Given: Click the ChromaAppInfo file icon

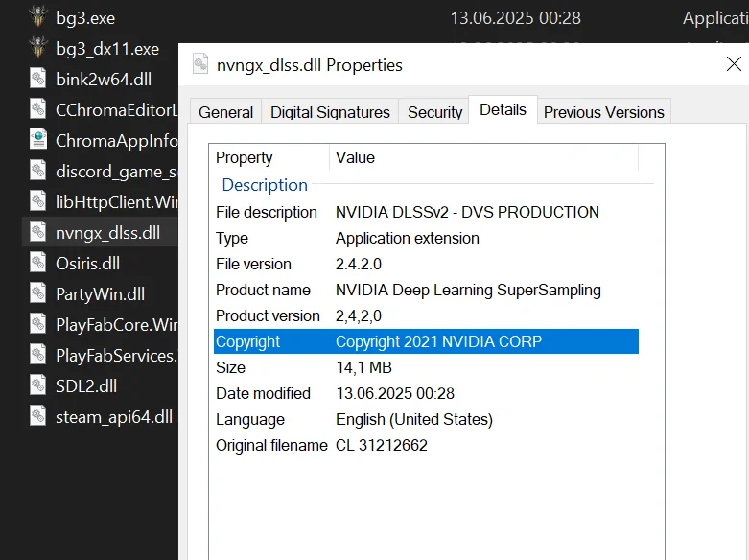Looking at the screenshot, I should point(38,140).
